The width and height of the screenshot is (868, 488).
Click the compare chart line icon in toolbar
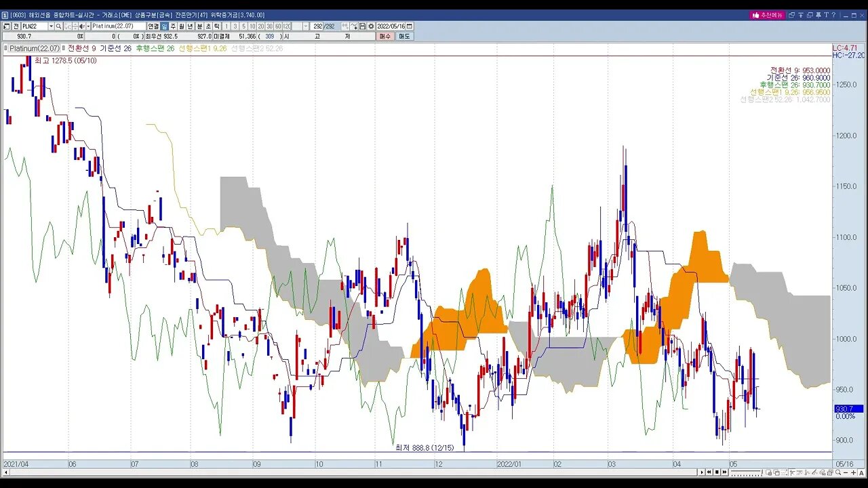pyautogui.click(x=354, y=26)
